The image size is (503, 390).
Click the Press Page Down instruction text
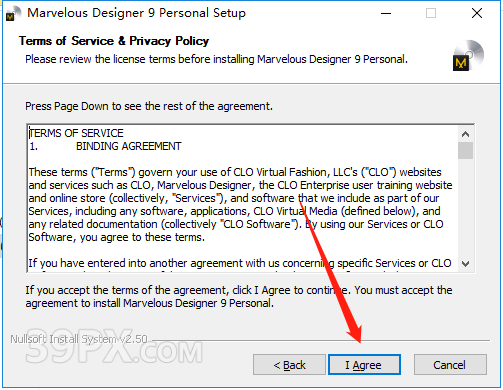(149, 106)
